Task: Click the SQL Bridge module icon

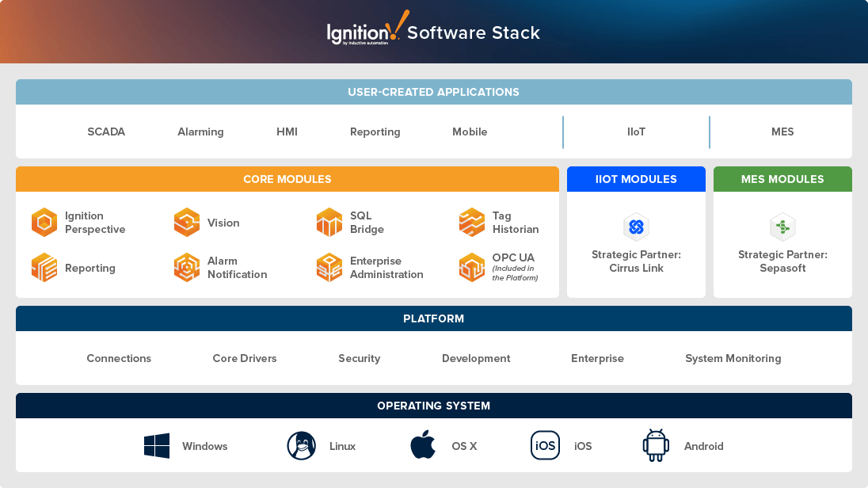Action: coord(329,223)
